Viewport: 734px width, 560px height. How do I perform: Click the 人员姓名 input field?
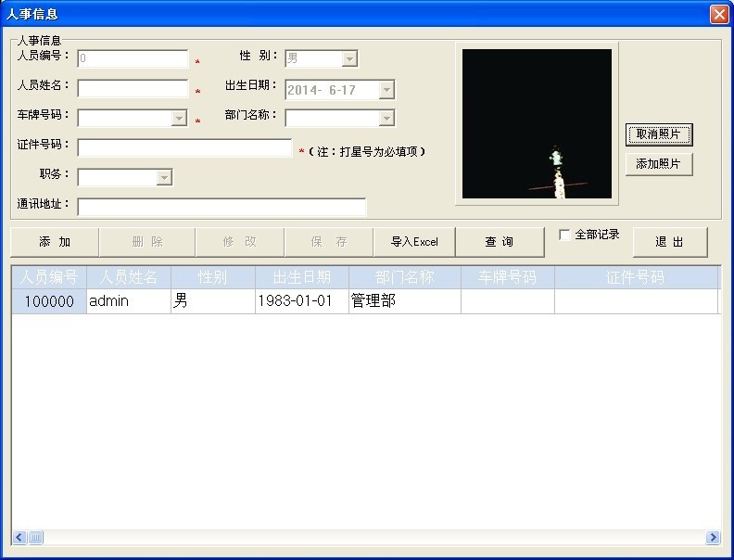pyautogui.click(x=133, y=89)
